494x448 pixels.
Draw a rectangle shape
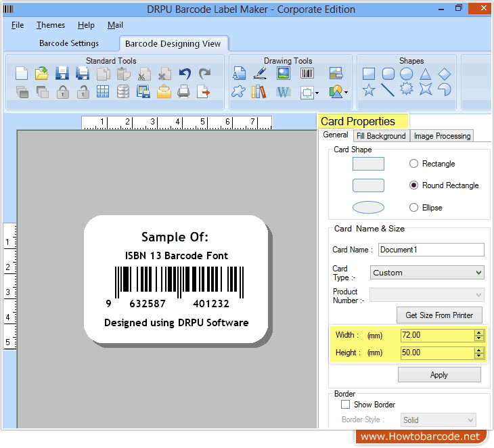click(x=369, y=74)
